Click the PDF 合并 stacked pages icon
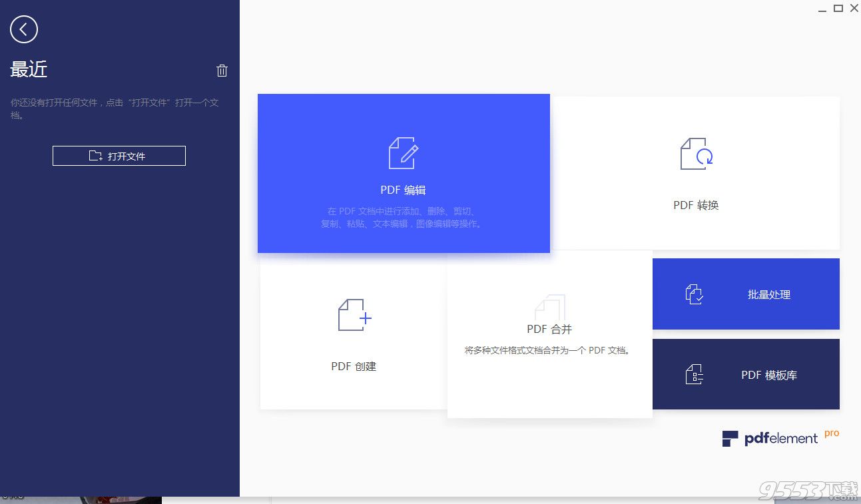This screenshot has height=504, width=861. click(550, 308)
